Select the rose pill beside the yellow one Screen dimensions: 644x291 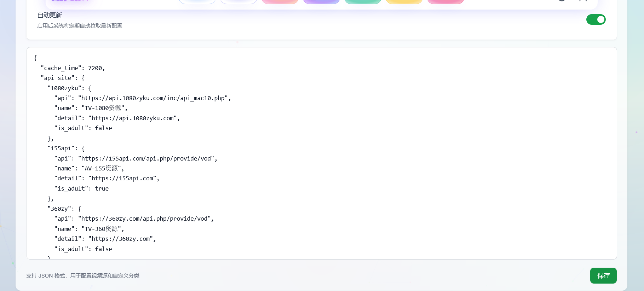(x=445, y=2)
